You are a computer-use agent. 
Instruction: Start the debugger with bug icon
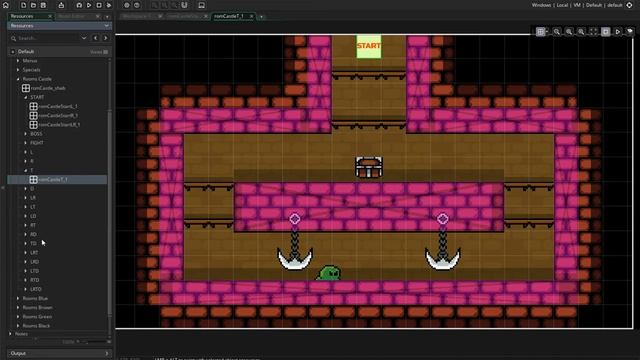pos(79,5)
